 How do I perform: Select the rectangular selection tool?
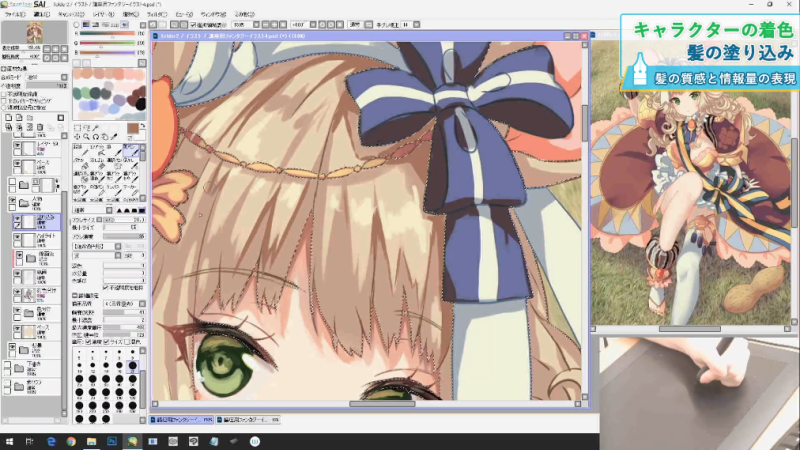pos(77,128)
